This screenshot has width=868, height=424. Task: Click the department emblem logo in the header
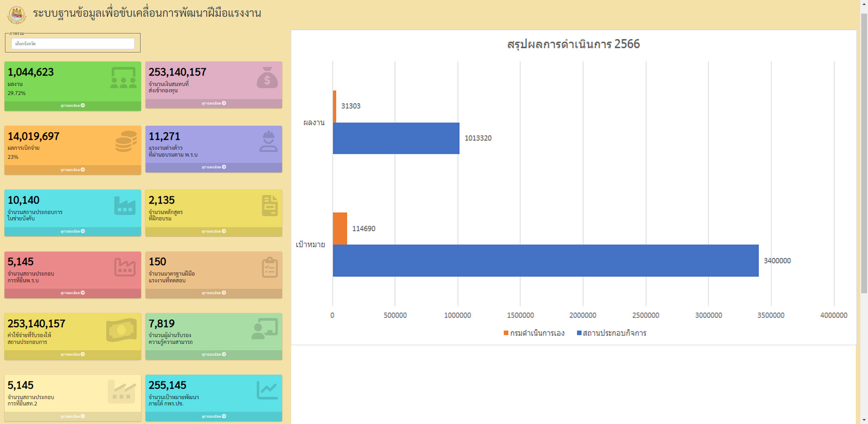click(x=17, y=14)
